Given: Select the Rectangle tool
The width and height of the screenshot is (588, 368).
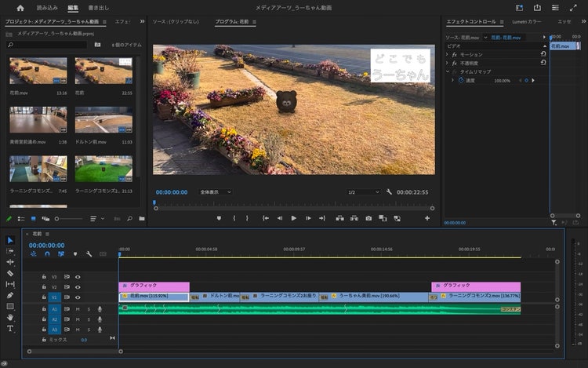Looking at the screenshot, I should coord(10,306).
